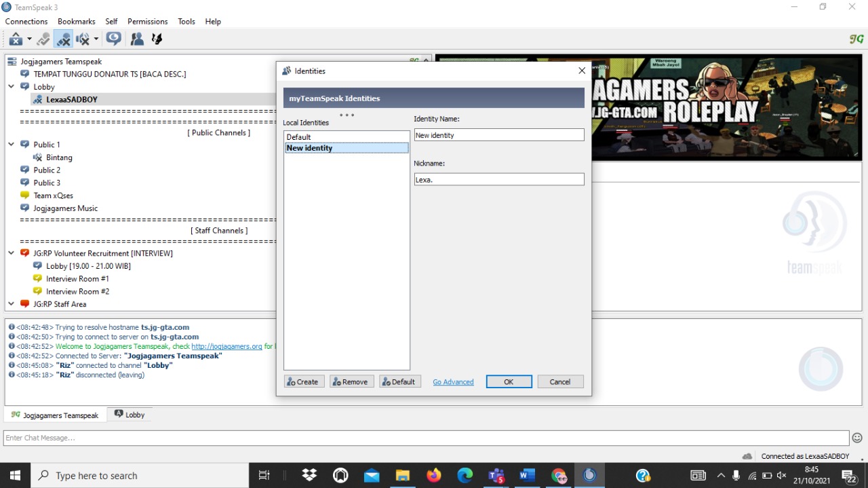Collapse the Public 1 channel

pyautogui.click(x=12, y=145)
